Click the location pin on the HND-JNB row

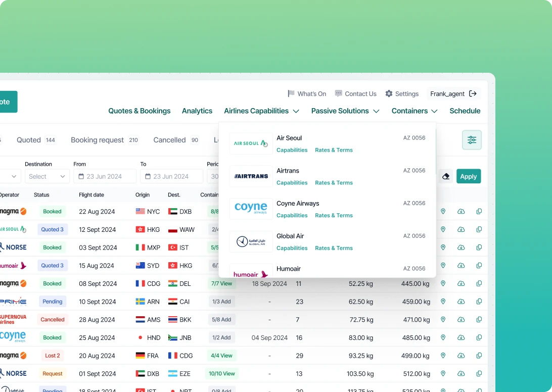[443, 337]
